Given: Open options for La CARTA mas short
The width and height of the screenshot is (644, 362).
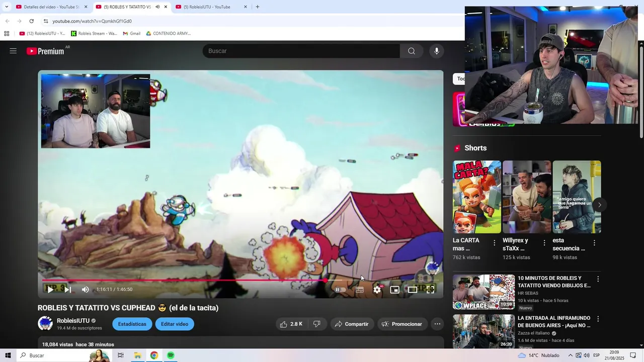Looking at the screenshot, I should click(494, 243).
